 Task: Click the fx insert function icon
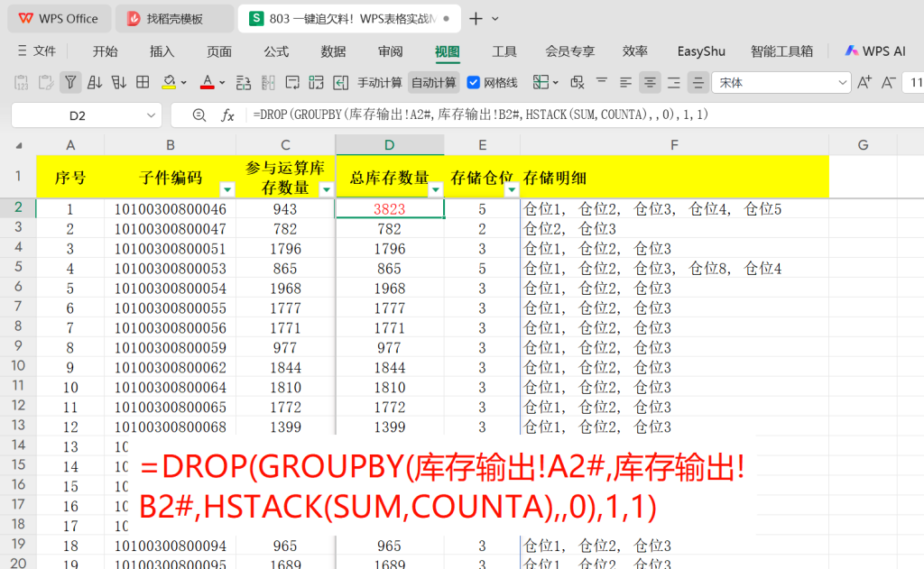click(227, 115)
